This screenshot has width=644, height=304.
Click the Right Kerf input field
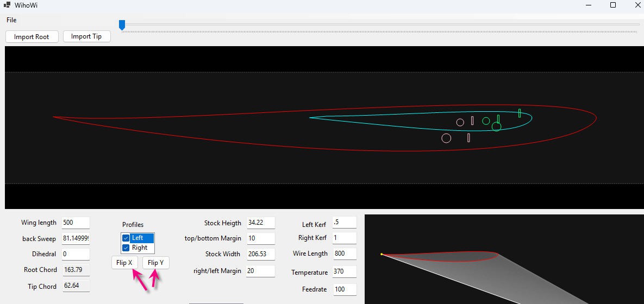pos(344,238)
